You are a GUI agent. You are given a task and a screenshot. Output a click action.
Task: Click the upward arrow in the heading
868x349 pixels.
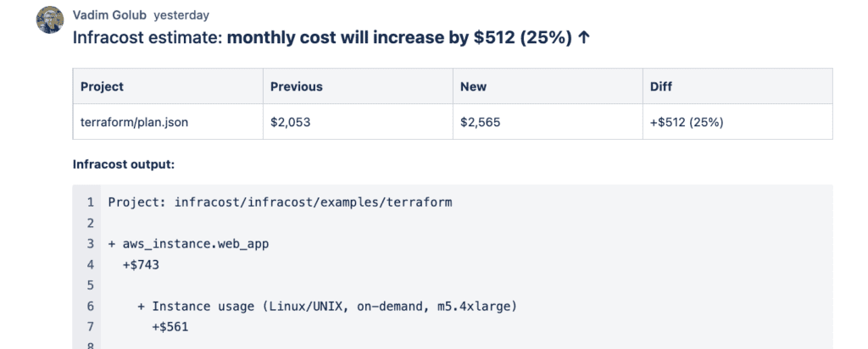tap(583, 37)
